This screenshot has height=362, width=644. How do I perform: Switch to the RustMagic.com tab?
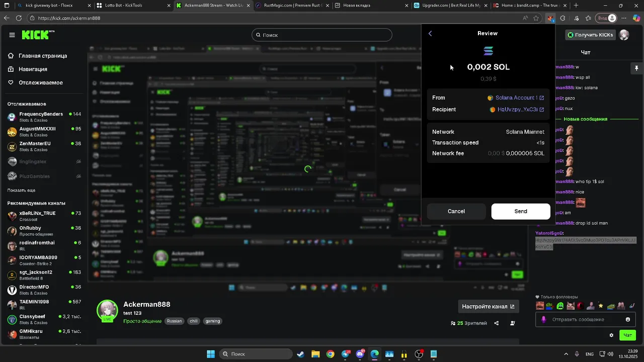coord(292,6)
